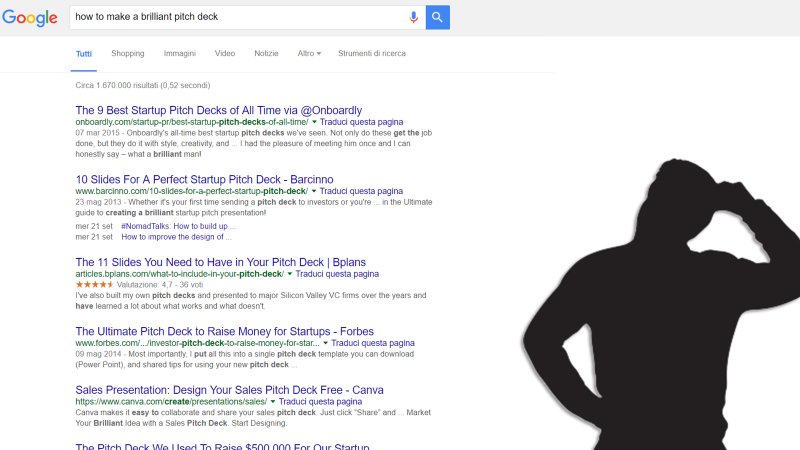Viewport: 800px width, 450px height.
Task: Click the '23 mag 2013' snippet date
Action: (98, 202)
